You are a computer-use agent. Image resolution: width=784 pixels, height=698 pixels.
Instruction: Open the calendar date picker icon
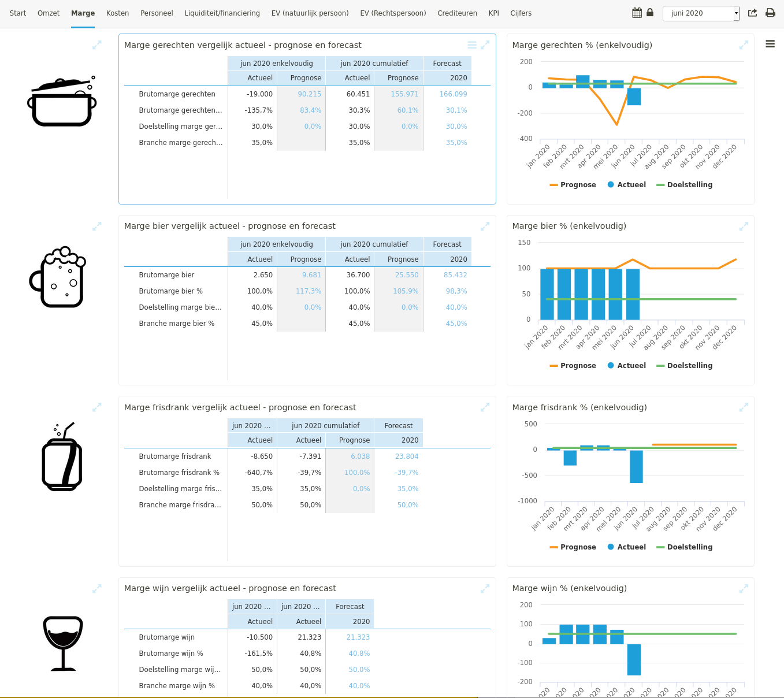[x=637, y=13]
